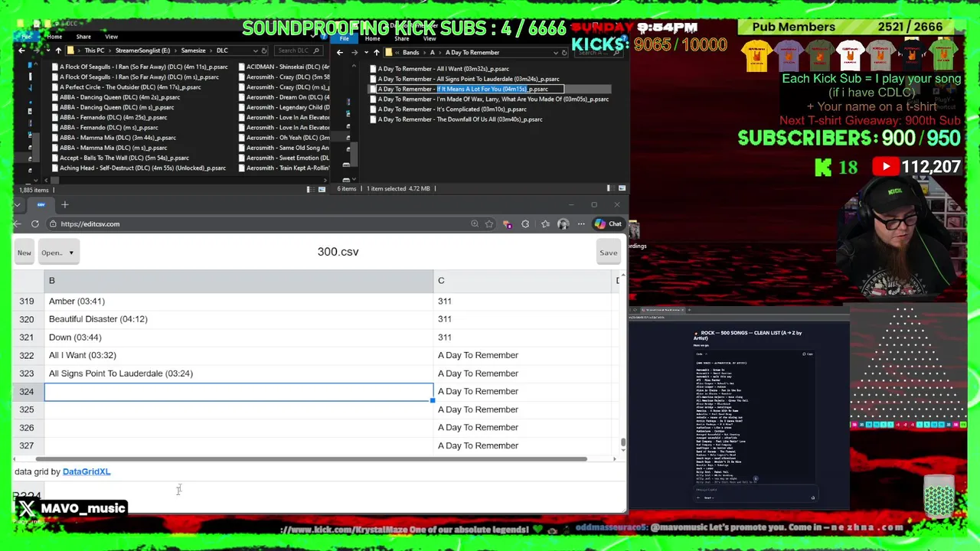The height and width of the screenshot is (551, 980).
Task: Click the browser address bar URL
Action: click(90, 224)
